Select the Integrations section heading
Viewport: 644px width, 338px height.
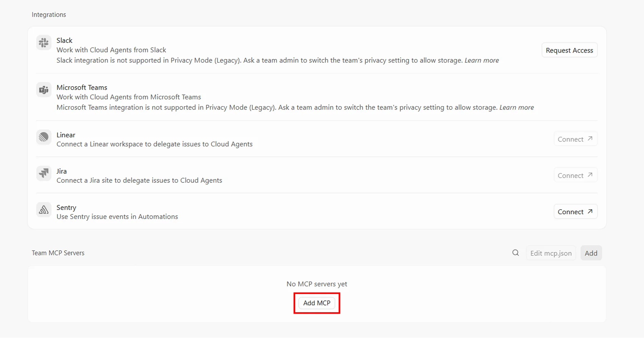[x=49, y=15]
